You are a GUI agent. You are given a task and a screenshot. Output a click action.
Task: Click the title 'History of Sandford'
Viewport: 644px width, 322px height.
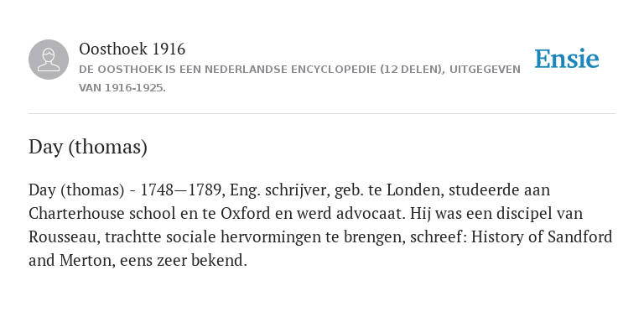(542, 237)
